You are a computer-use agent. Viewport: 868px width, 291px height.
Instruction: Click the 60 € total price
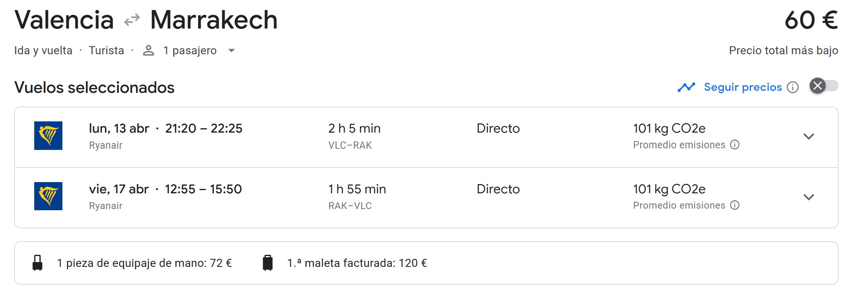811,20
